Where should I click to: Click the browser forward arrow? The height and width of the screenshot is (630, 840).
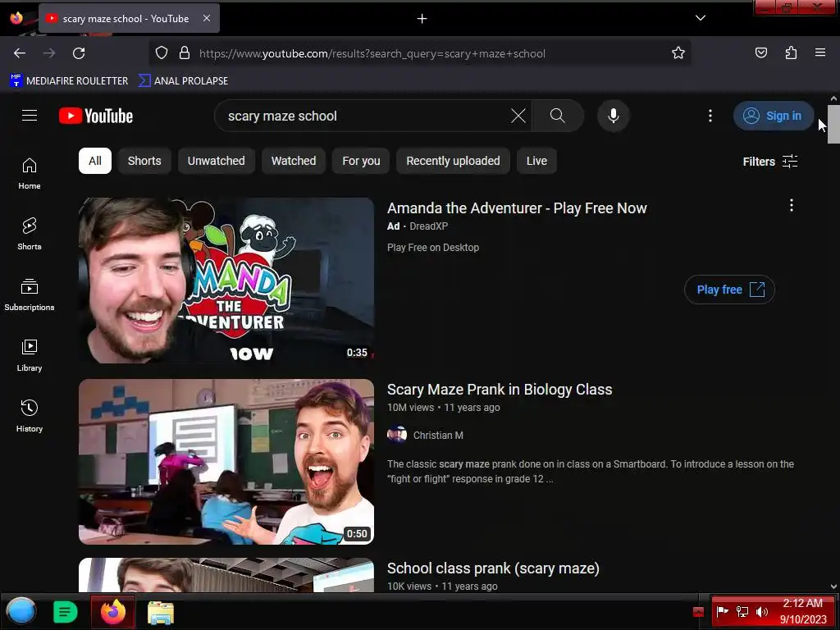[x=49, y=53]
